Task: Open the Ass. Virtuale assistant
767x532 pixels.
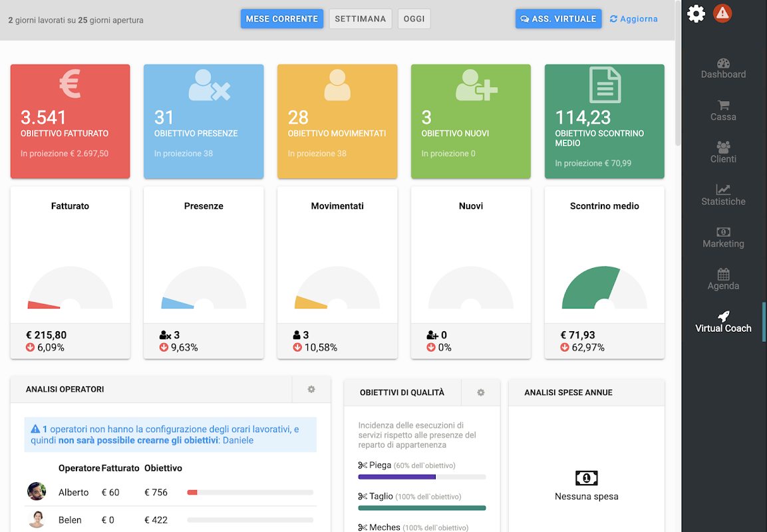Action: point(558,19)
